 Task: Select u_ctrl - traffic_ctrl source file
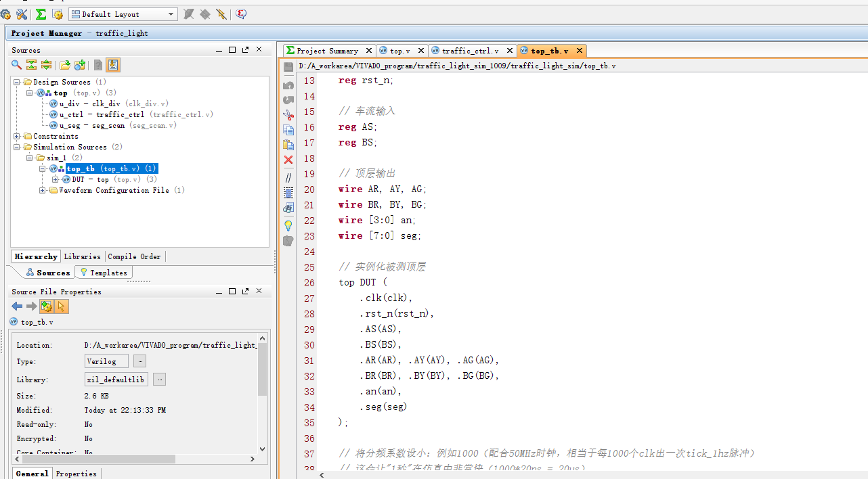tap(131, 114)
